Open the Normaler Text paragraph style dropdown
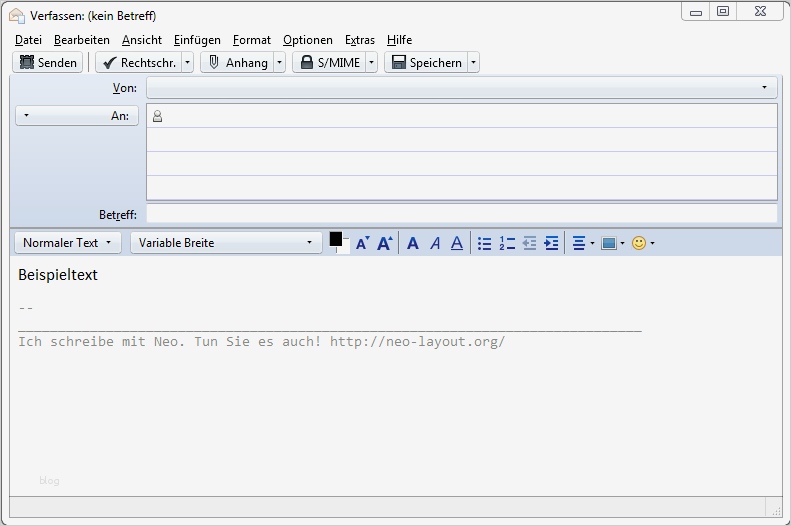Viewport: 791px width, 526px height. point(68,243)
